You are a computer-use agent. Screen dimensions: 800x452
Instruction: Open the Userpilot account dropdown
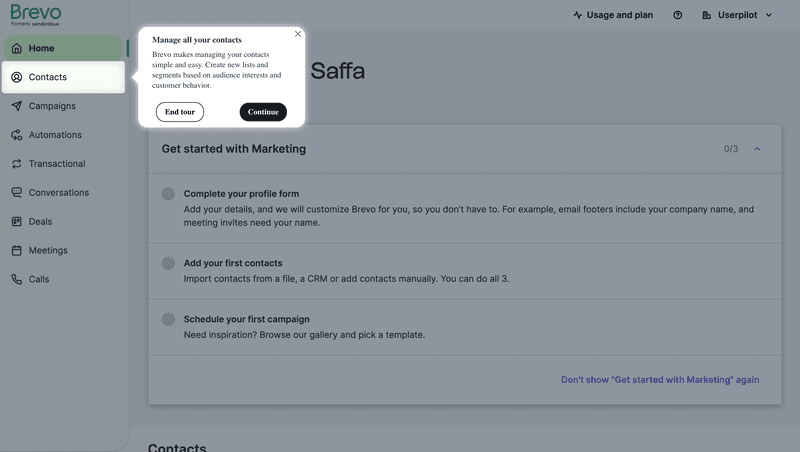point(738,15)
